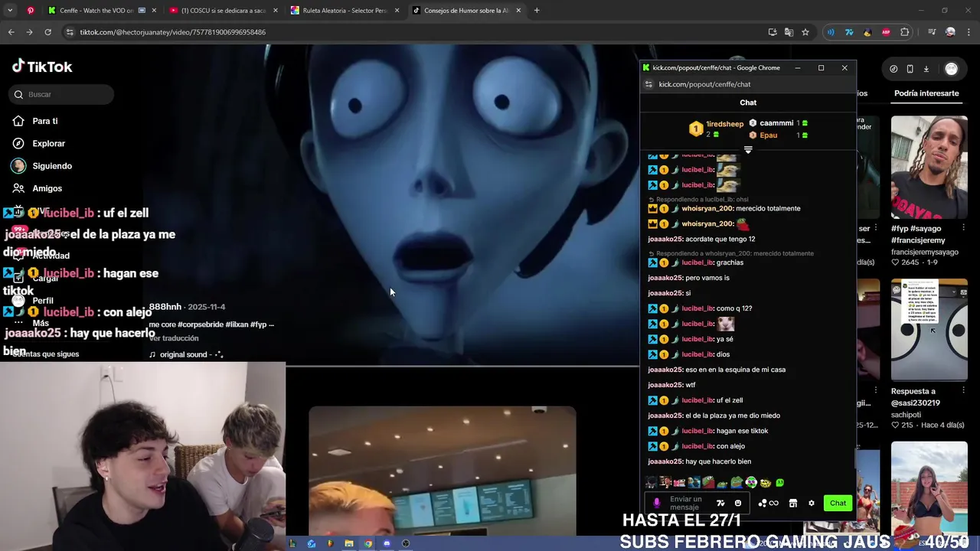The width and height of the screenshot is (980, 551).
Task: Open a new browser tab
Action: (537, 11)
